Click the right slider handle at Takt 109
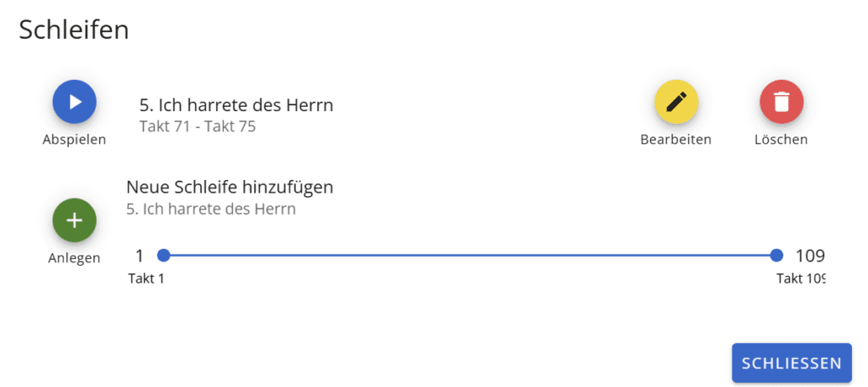Screen dimensions: 868x387 [776, 255]
